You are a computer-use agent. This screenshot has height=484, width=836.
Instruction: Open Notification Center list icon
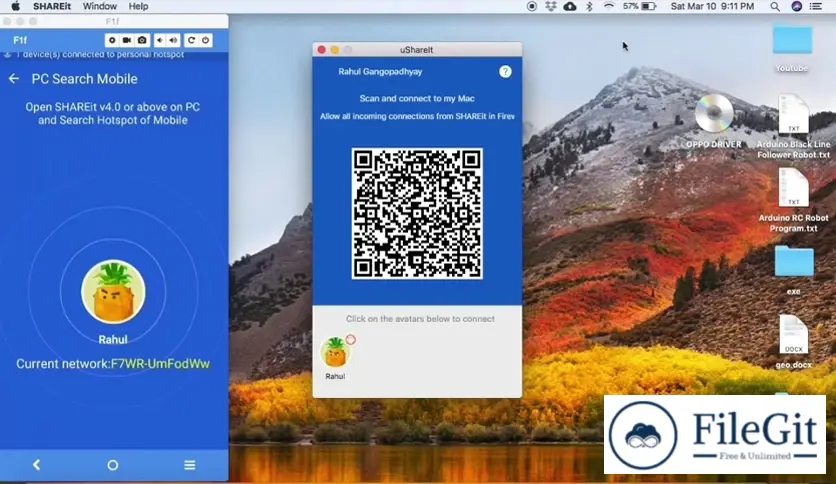click(x=816, y=6)
